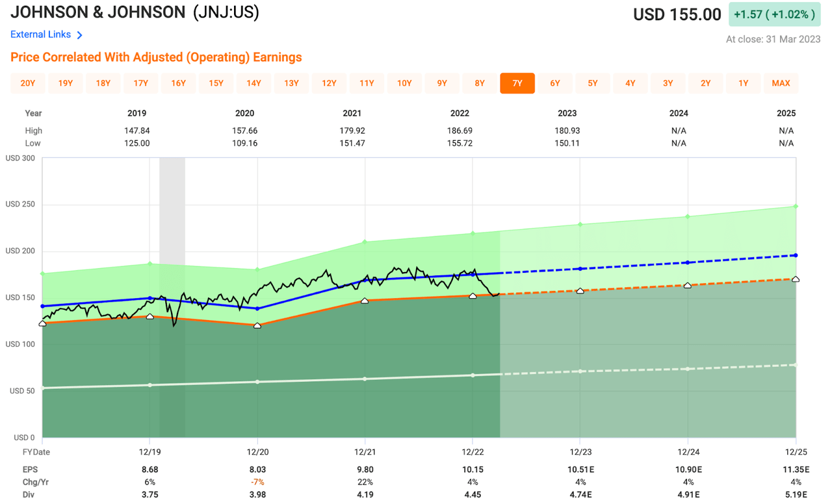Select the 20Y time range tab

28,83
